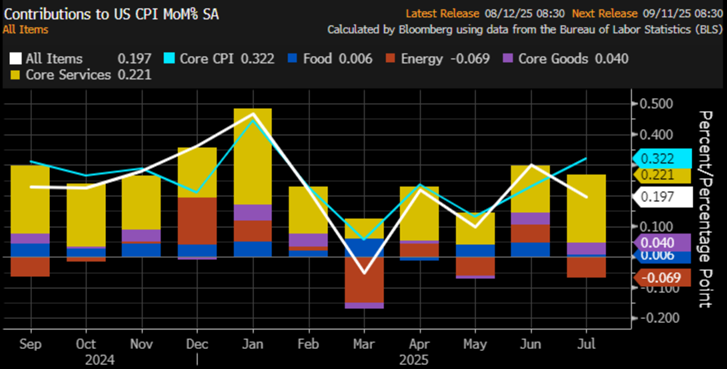728x370 pixels.
Task: Click the October Core Services yellow bar
Action: [86, 215]
